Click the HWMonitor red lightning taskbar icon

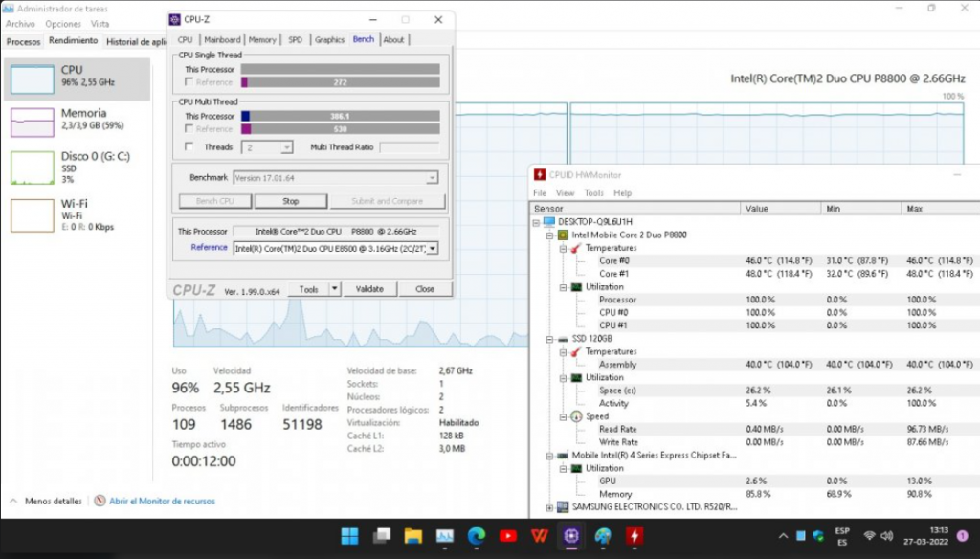pos(634,536)
